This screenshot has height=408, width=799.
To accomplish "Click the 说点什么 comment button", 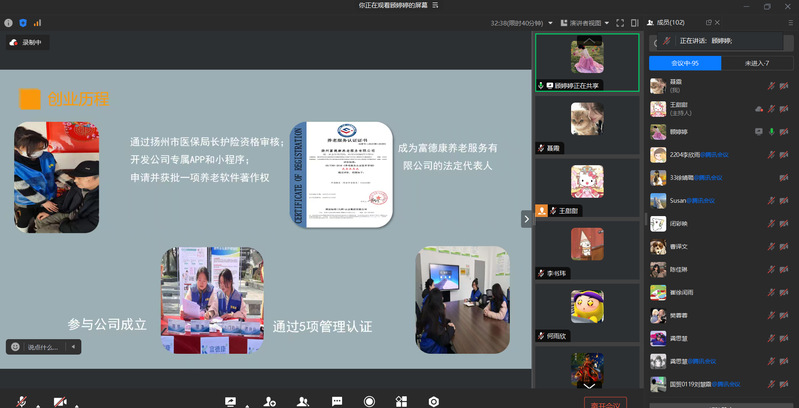I will coord(43,347).
